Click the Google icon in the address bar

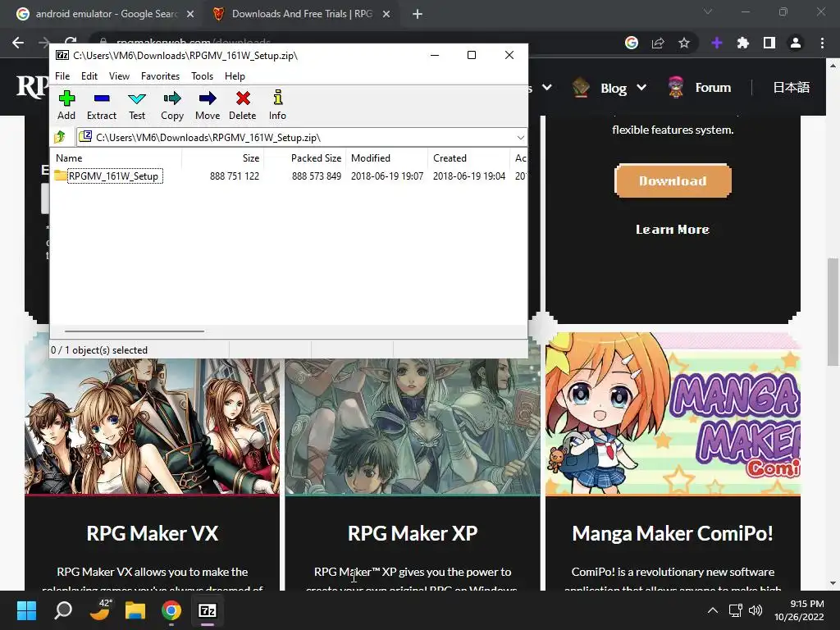click(x=631, y=43)
